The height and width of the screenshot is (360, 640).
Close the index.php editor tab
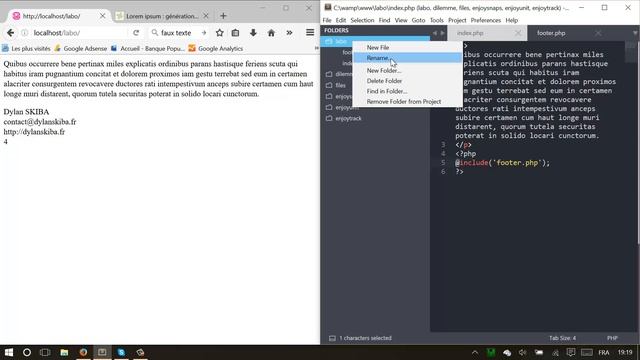point(518,33)
